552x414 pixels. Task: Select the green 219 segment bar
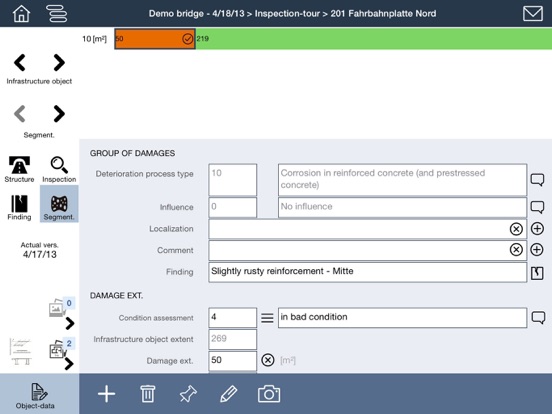click(x=374, y=39)
